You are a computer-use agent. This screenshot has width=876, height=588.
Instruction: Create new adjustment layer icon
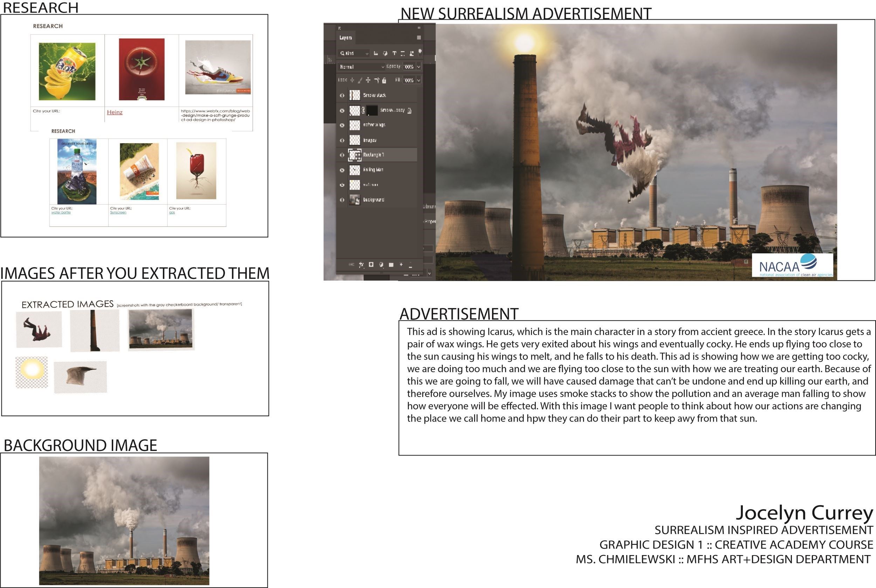tap(381, 265)
